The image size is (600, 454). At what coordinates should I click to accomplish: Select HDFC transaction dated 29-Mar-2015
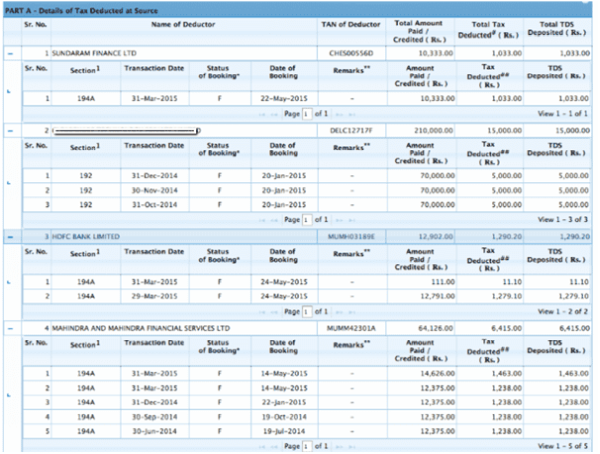click(154, 295)
